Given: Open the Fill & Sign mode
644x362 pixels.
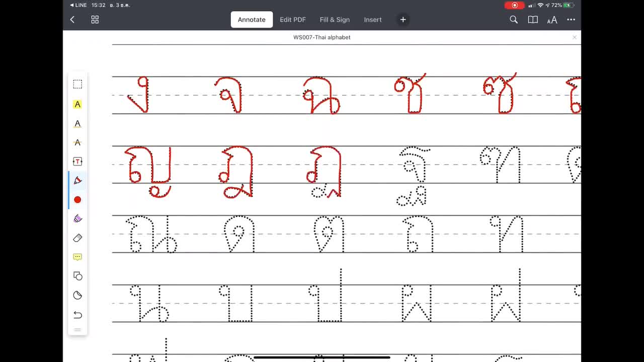Looking at the screenshot, I should pos(335,20).
